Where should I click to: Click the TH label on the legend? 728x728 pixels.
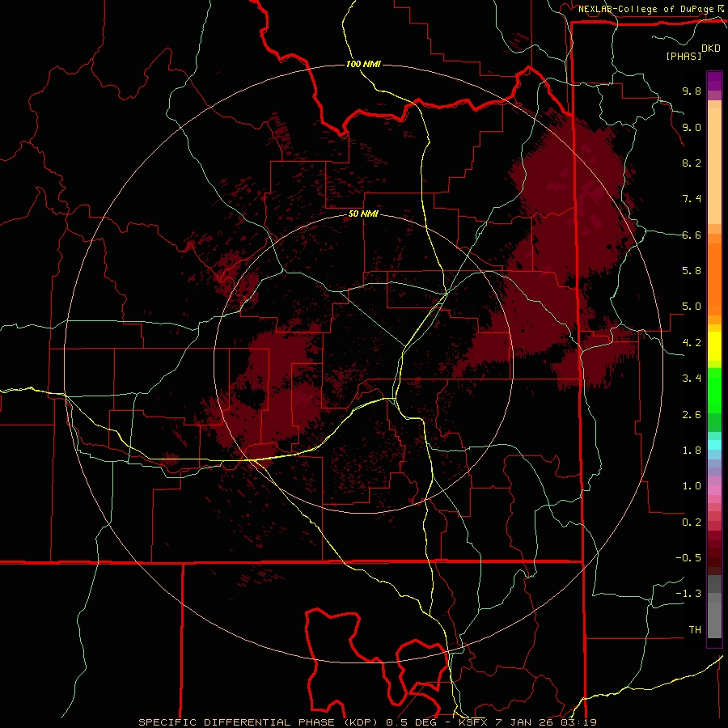coord(695,630)
